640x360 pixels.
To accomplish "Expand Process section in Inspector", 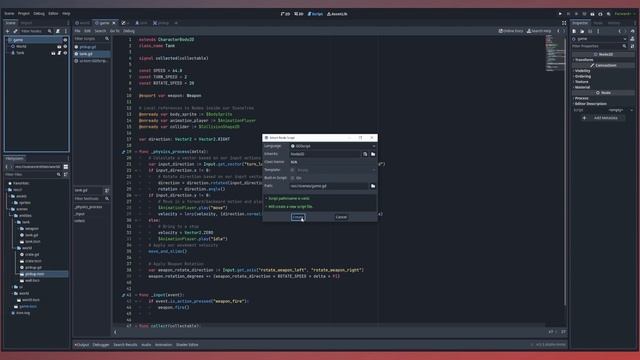I will [582, 98].
